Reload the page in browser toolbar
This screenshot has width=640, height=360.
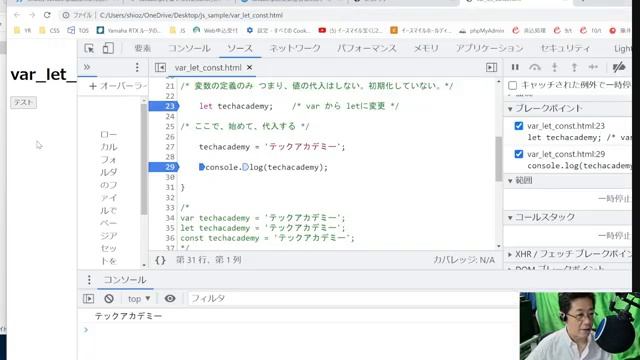tap(47, 15)
